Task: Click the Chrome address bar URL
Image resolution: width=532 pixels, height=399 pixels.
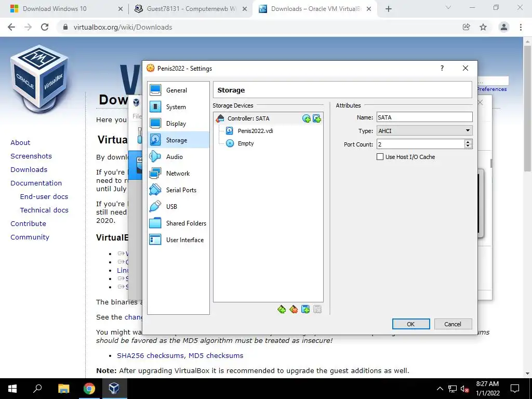Action: coord(123,27)
